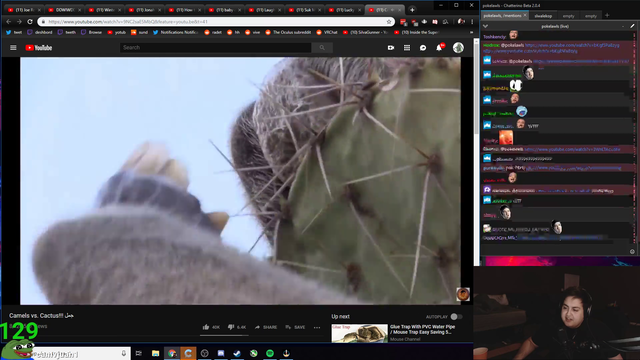Bookmark the page with the star icon

(389, 22)
